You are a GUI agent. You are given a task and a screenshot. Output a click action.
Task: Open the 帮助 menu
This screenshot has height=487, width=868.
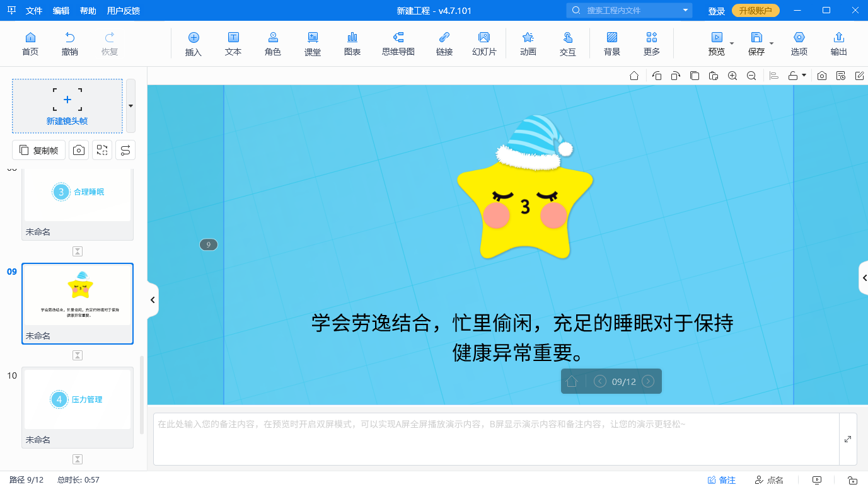coord(88,11)
